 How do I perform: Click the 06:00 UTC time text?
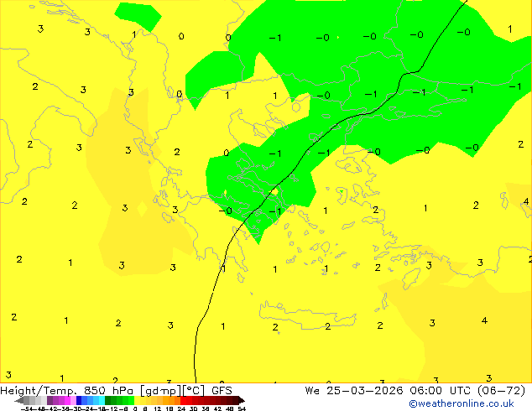pos(441,391)
